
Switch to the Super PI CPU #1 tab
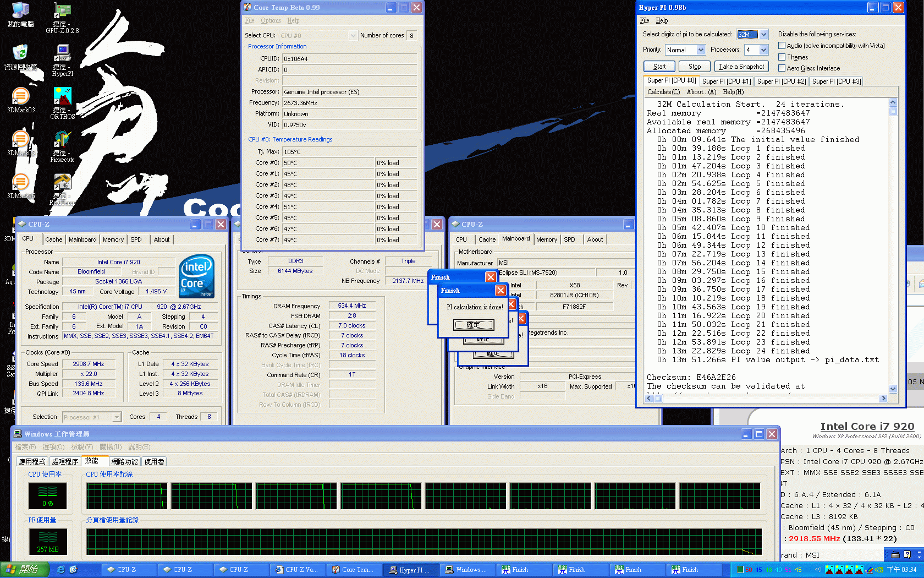tap(727, 81)
